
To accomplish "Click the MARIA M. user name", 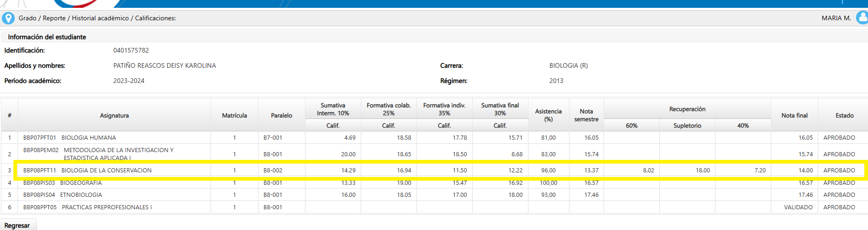I will click(836, 18).
